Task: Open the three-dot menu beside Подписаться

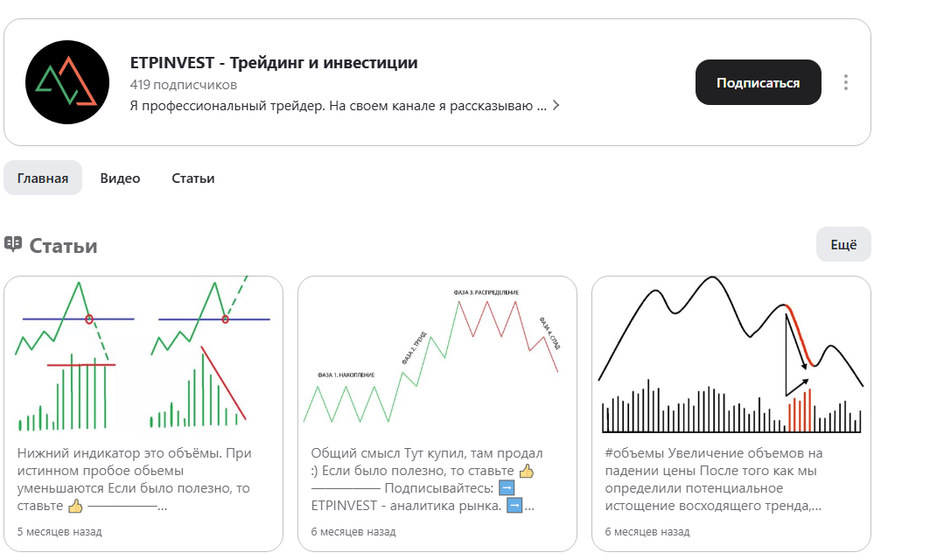Action: [845, 81]
